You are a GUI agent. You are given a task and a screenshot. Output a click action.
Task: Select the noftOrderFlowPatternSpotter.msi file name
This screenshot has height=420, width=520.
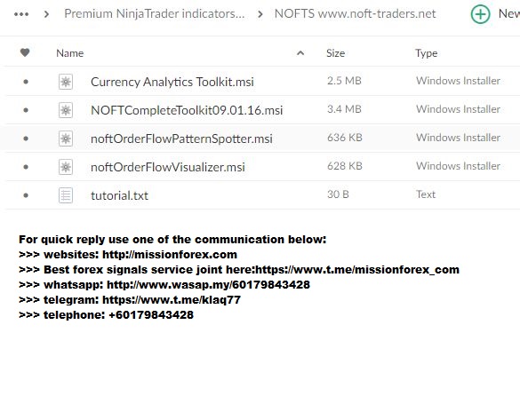(181, 139)
